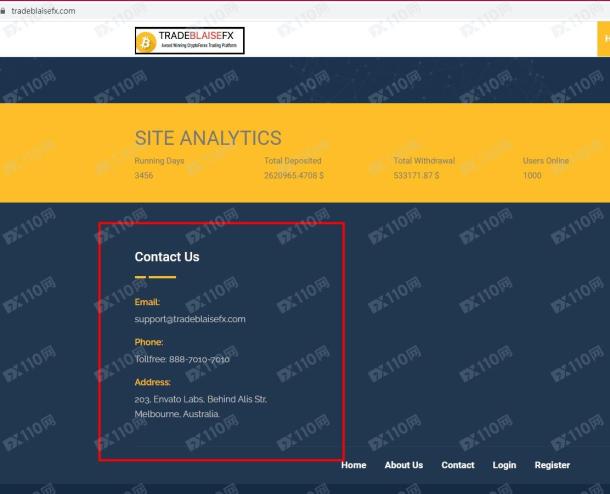Click the Login link

point(504,465)
